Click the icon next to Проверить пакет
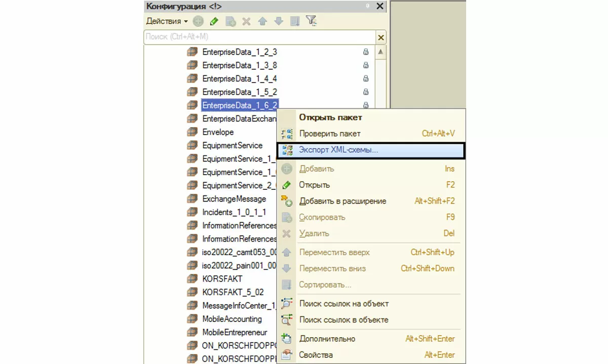Screen dimensions: 608x364 click(x=287, y=134)
